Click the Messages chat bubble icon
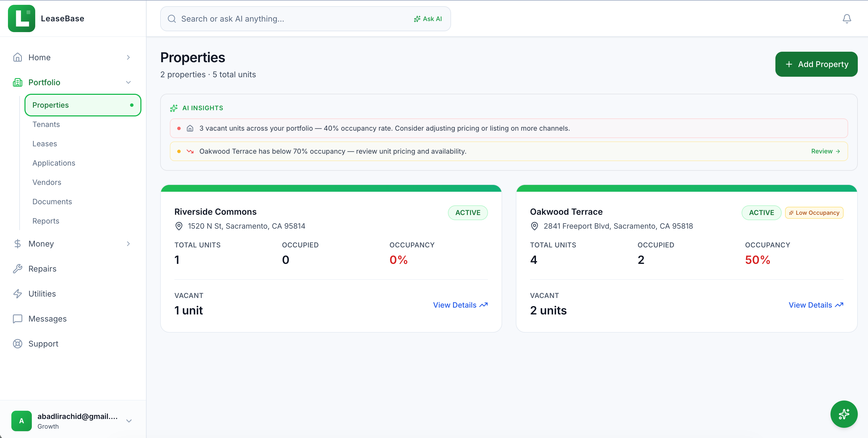868x438 pixels. click(18, 319)
